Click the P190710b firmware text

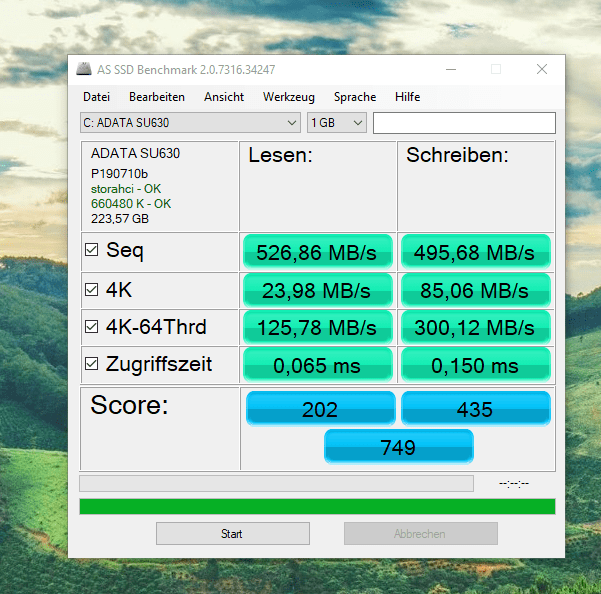(x=119, y=174)
